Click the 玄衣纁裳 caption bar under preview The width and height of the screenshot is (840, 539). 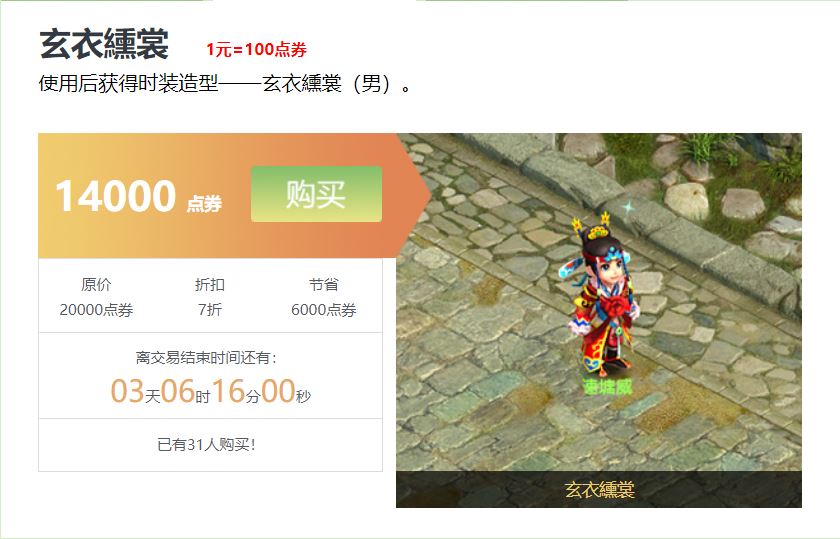coord(599,489)
